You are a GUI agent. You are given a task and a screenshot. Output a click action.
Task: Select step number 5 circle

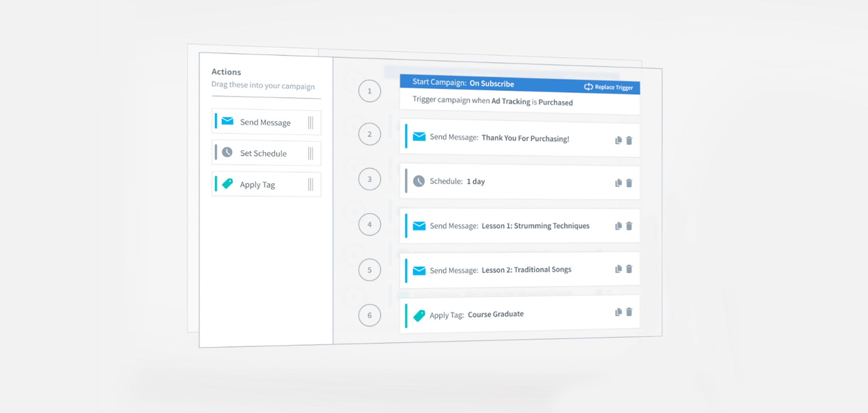[x=370, y=270]
